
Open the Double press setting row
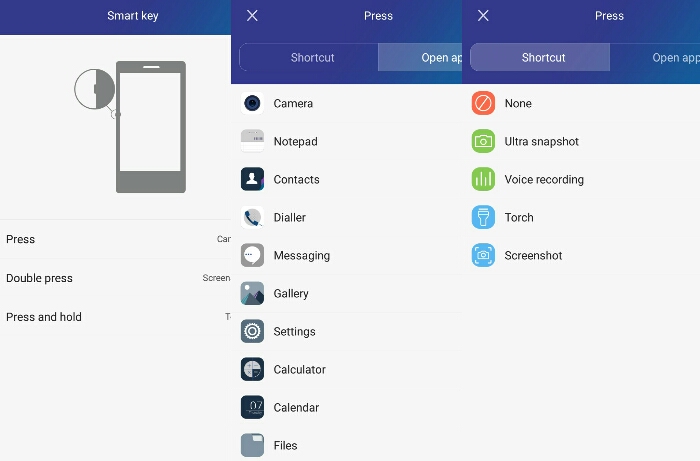pos(115,278)
